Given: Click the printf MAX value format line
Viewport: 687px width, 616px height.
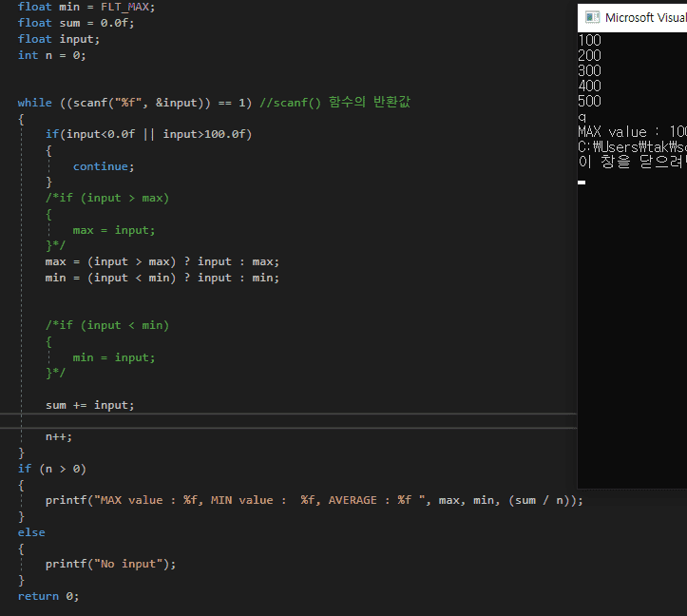Looking at the screenshot, I should [315, 500].
